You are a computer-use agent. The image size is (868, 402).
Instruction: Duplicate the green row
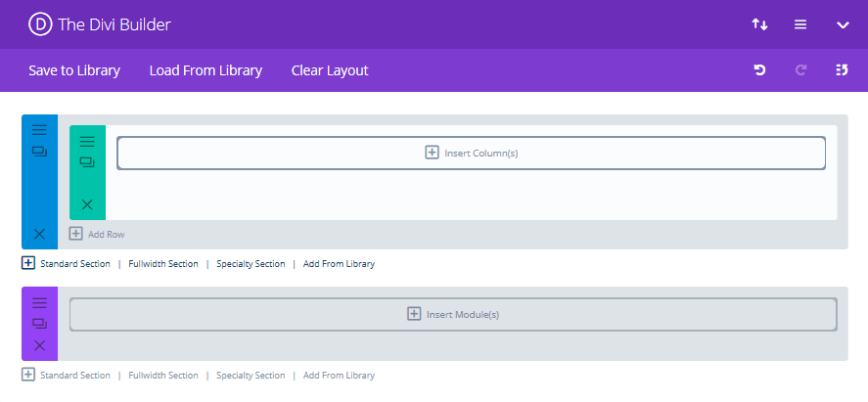click(x=87, y=162)
